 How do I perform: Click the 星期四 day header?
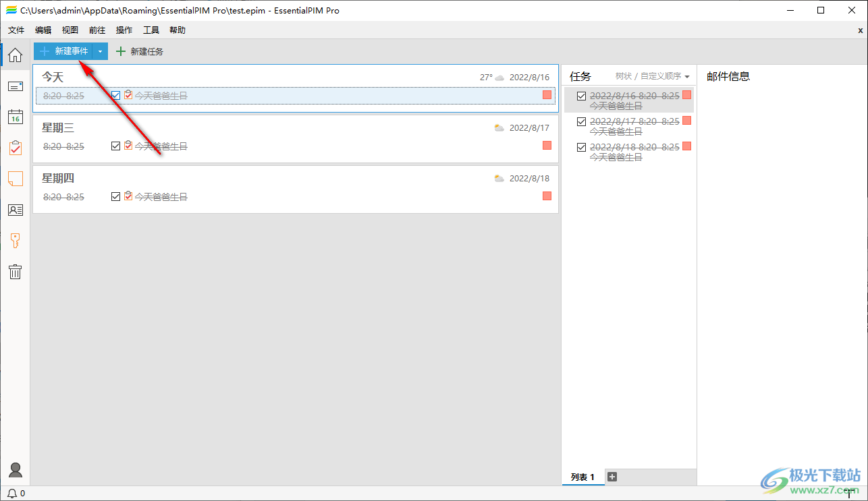click(58, 178)
